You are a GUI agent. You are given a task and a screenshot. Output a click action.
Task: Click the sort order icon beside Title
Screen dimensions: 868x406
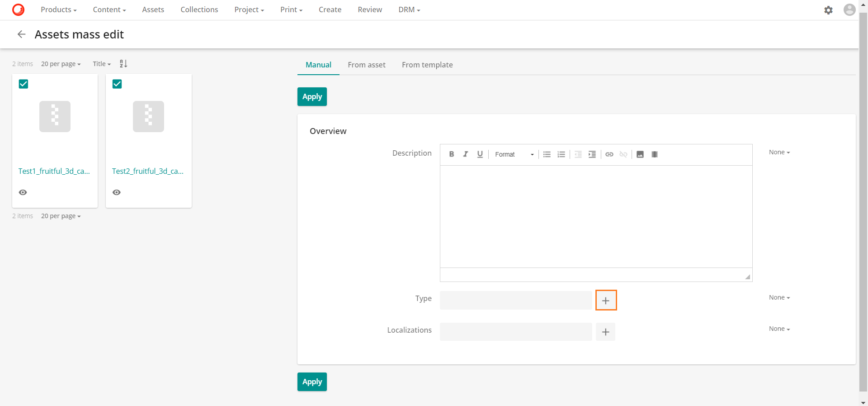pos(123,64)
